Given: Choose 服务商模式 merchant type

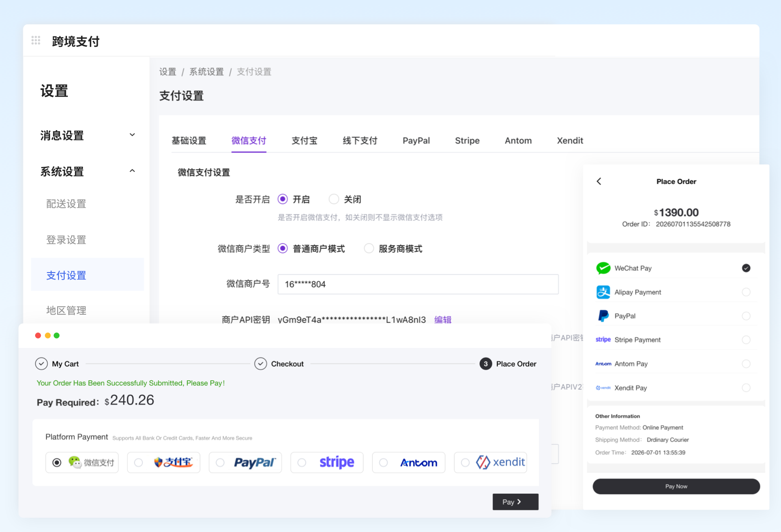Looking at the screenshot, I should pyautogui.click(x=369, y=248).
